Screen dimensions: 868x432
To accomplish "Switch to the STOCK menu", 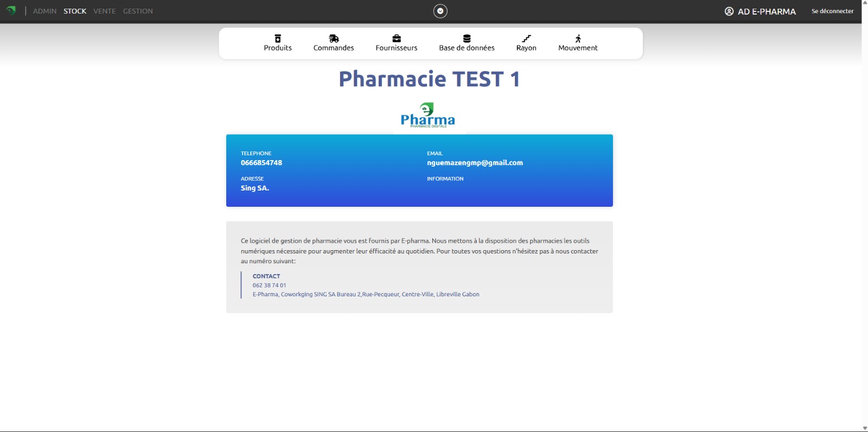I will pyautogui.click(x=75, y=11).
